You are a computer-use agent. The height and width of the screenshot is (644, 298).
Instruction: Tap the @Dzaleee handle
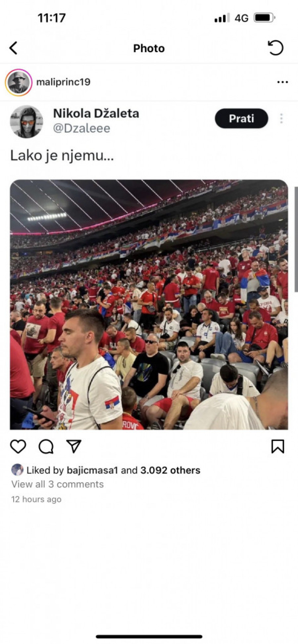(81, 128)
